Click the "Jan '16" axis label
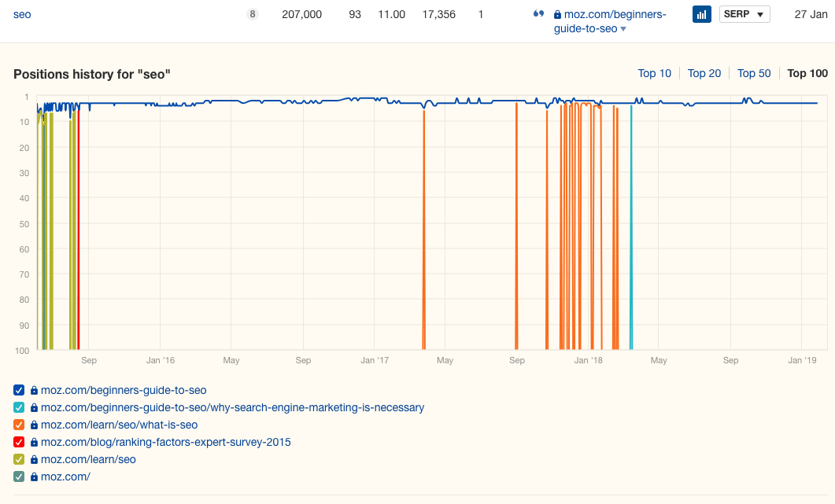 click(161, 360)
